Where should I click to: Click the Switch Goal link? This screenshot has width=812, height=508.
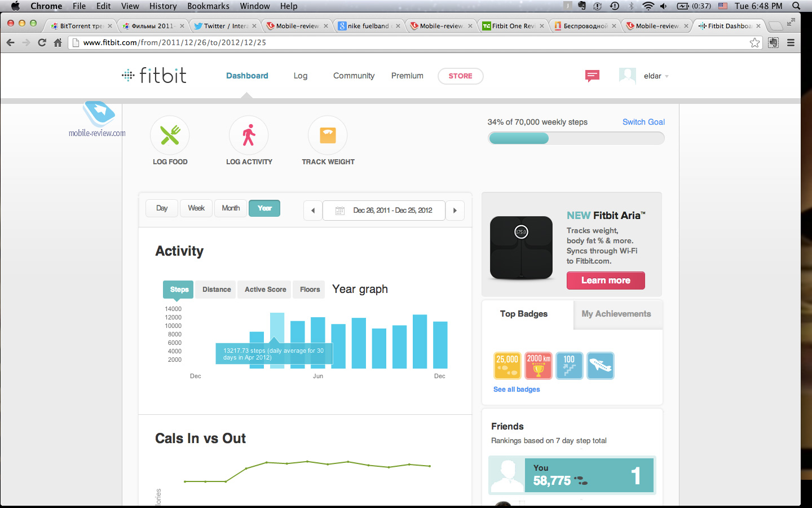(643, 122)
